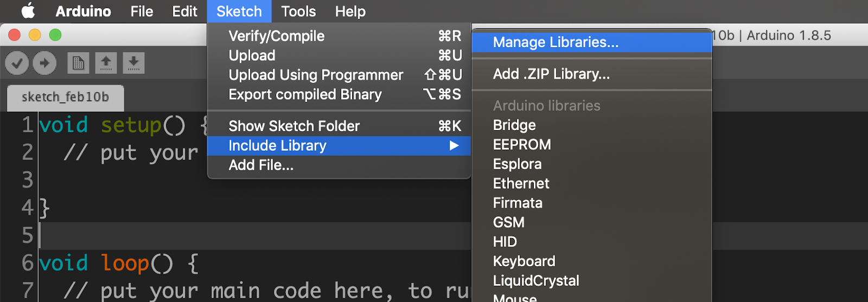Minimize window with yellow button

coord(35,35)
